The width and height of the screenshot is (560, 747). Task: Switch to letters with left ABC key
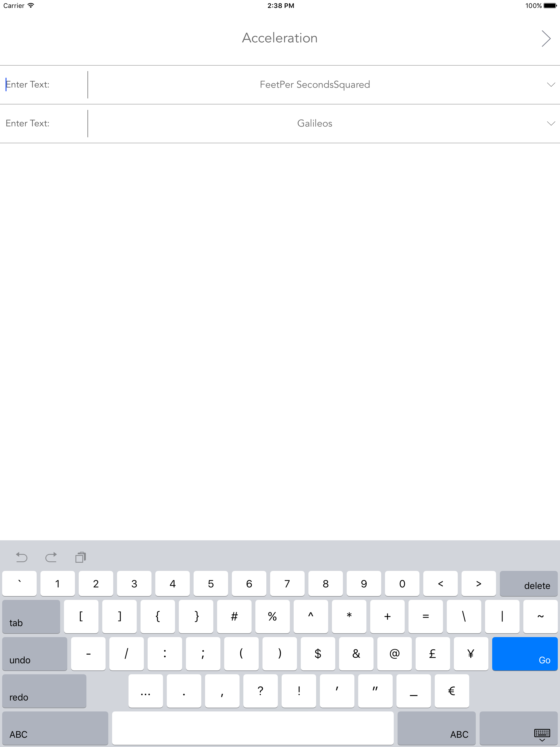pyautogui.click(x=55, y=728)
